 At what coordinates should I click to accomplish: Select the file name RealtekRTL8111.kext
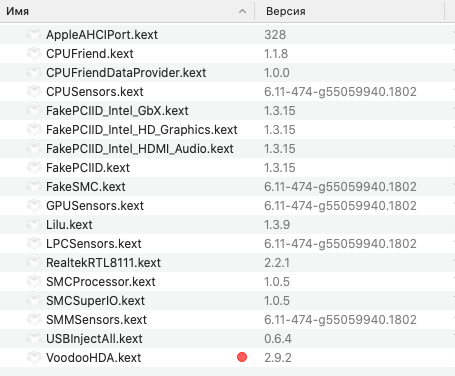tap(103, 263)
